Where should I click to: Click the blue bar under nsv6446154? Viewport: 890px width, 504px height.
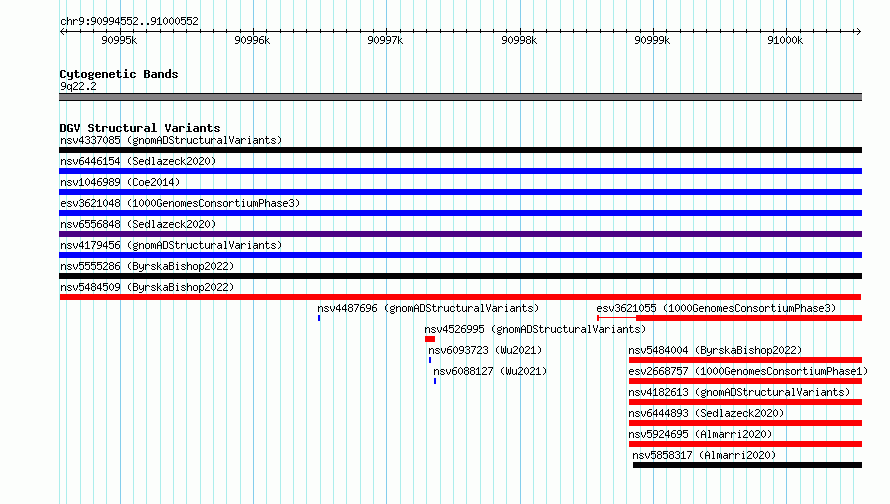pos(460,171)
